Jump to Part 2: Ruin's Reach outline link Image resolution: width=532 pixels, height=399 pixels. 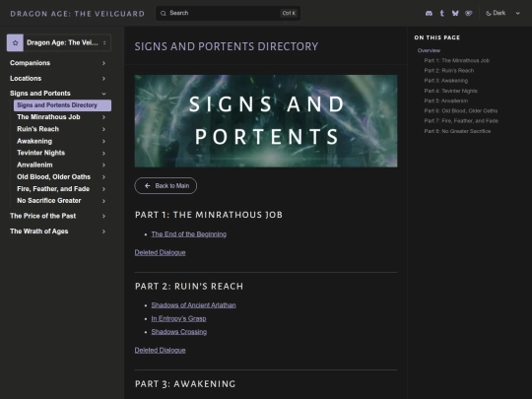click(x=448, y=71)
